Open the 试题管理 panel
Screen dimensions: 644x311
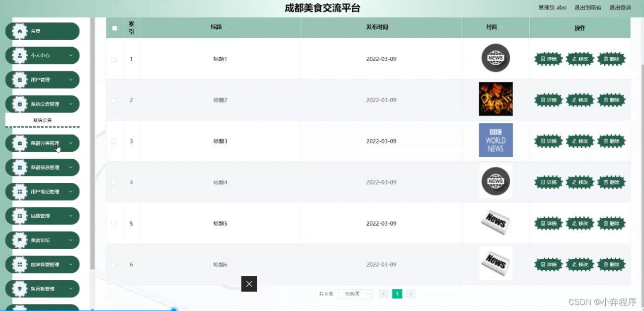pos(42,216)
